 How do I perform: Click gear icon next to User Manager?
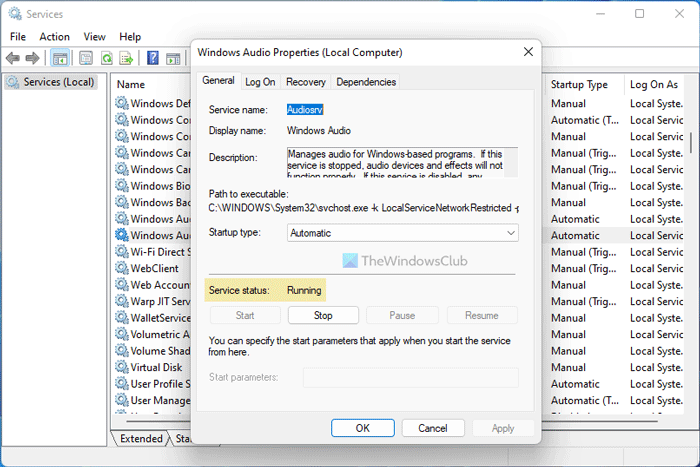121,400
